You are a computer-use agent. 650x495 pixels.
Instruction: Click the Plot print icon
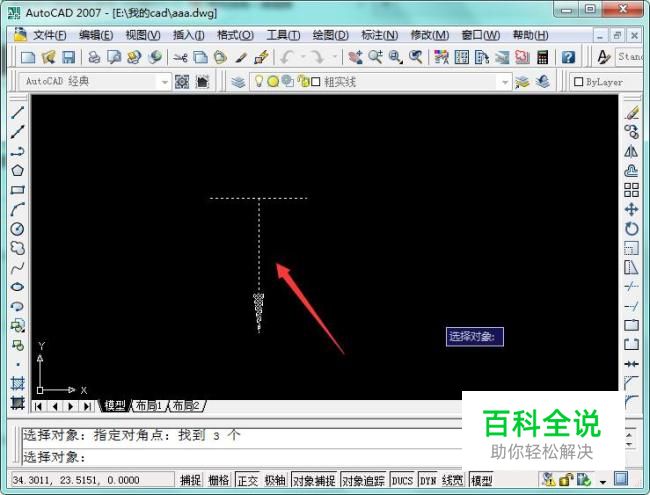95,57
